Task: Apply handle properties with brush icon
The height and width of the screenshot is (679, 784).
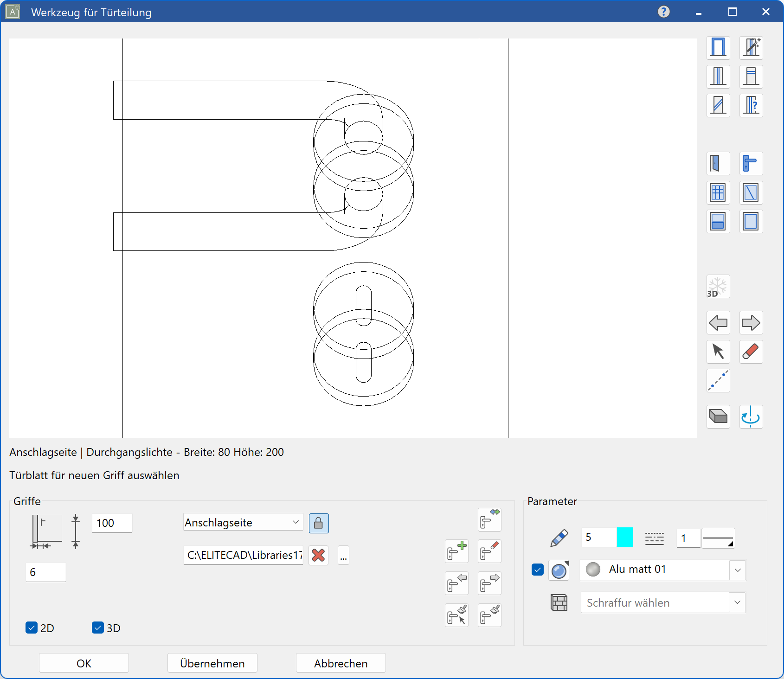Action: tap(489, 615)
